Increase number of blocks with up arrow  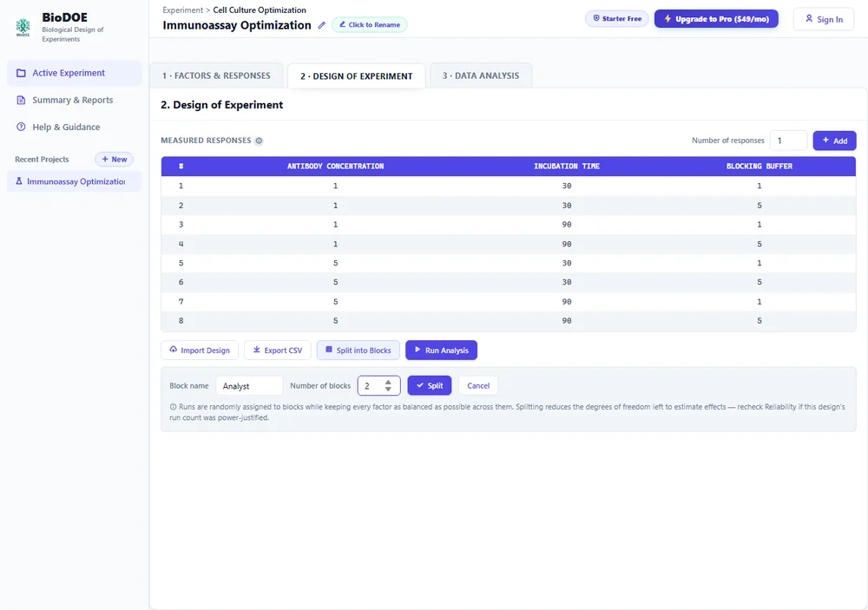tap(388, 382)
